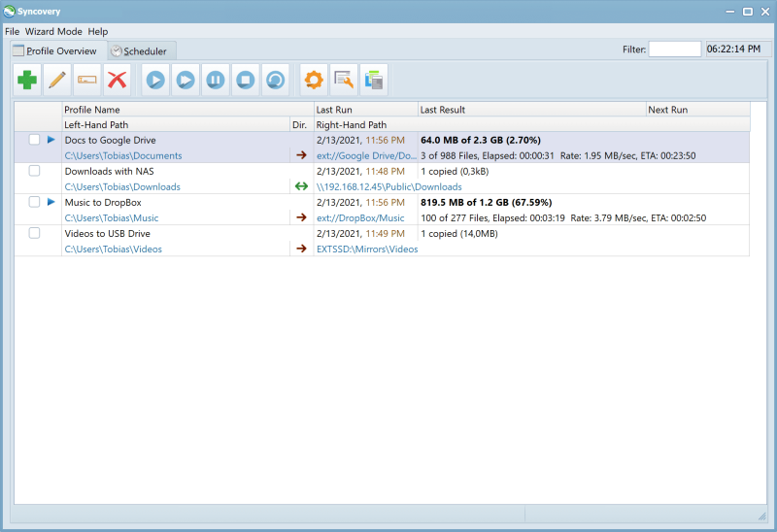Screen dimensions: 777x532
Task: Pause the running profiles
Action: (x=216, y=80)
